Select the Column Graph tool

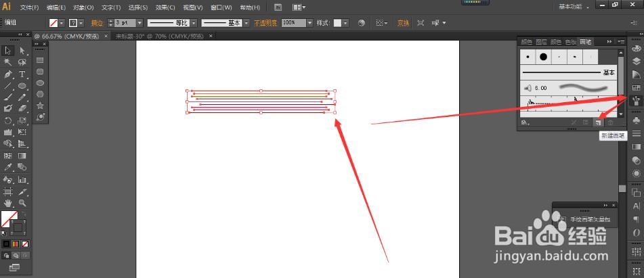pos(22,180)
